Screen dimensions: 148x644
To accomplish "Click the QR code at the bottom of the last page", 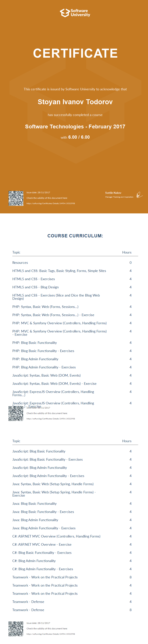I will [x=16, y=629].
